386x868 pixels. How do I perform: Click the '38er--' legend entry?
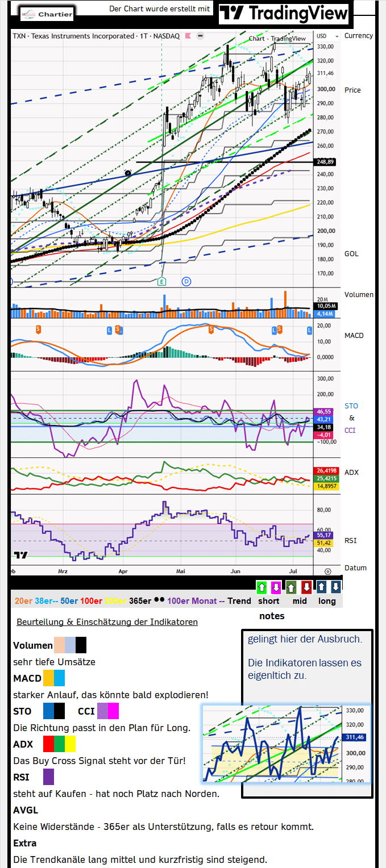(x=47, y=600)
